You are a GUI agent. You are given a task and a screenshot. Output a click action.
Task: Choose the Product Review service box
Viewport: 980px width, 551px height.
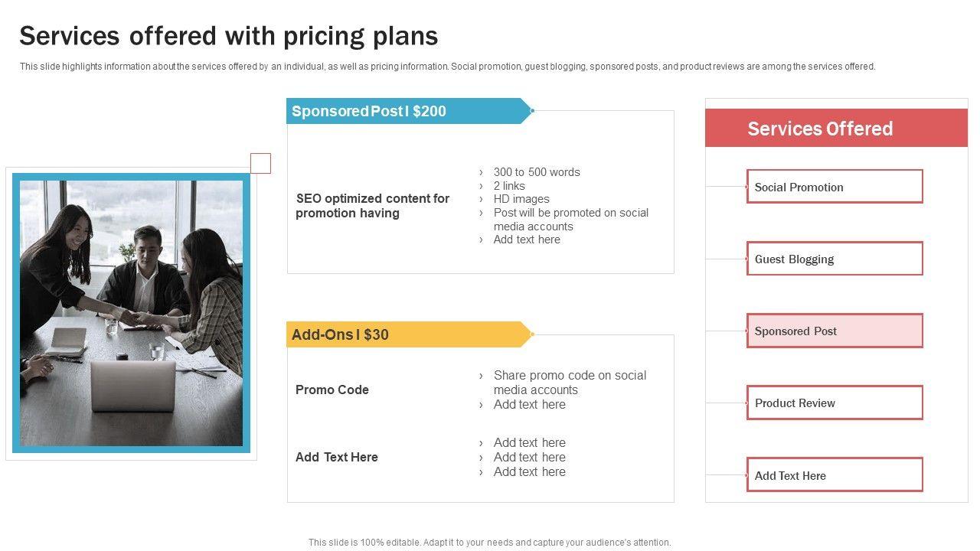pyautogui.click(x=835, y=403)
